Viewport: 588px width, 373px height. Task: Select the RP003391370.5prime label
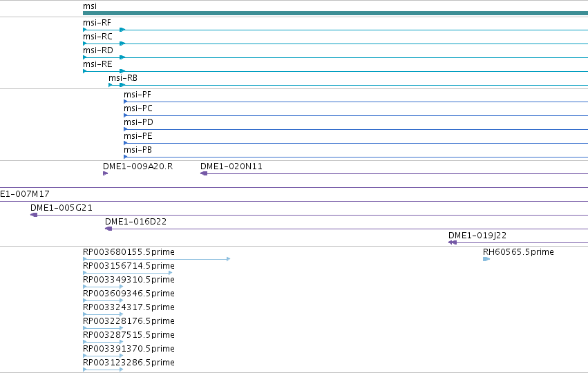129,349
